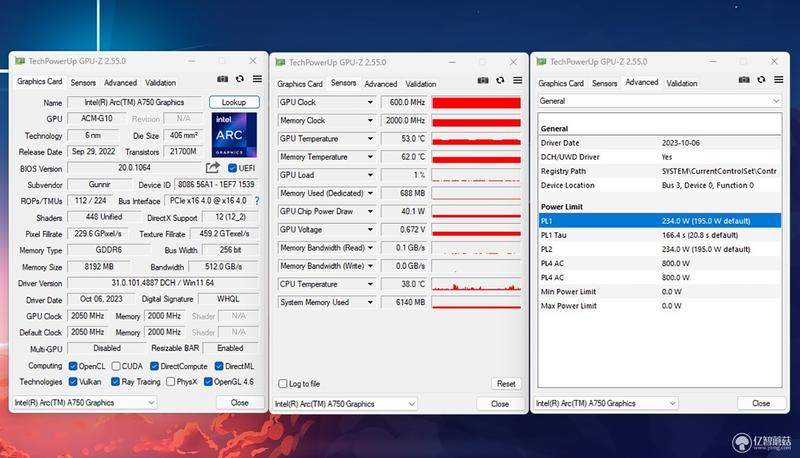The image size is (800, 458).
Task: Click the GPU Temperature red sensor graph
Action: point(476,139)
